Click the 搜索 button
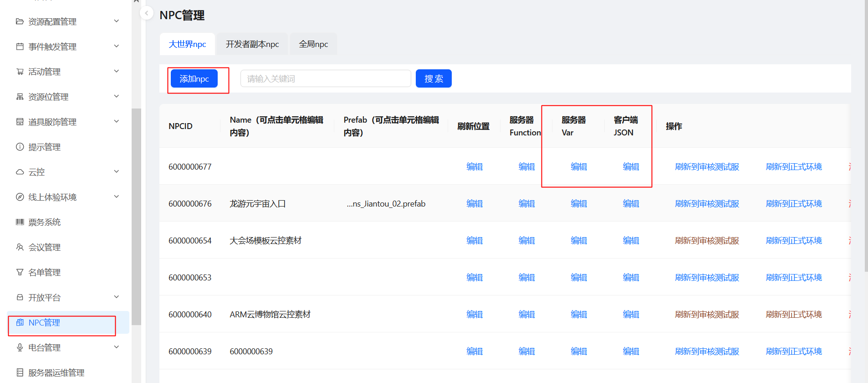The height and width of the screenshot is (383, 868). 434,79
